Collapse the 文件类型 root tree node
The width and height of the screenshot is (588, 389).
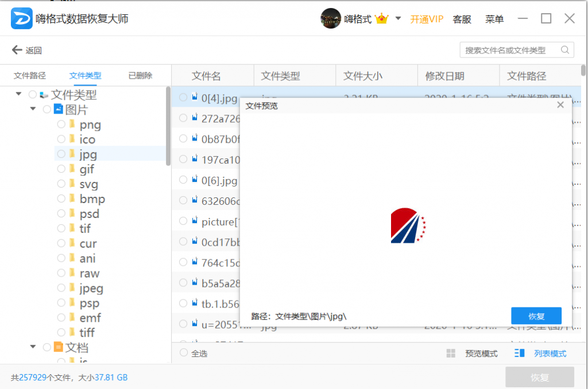click(x=18, y=94)
